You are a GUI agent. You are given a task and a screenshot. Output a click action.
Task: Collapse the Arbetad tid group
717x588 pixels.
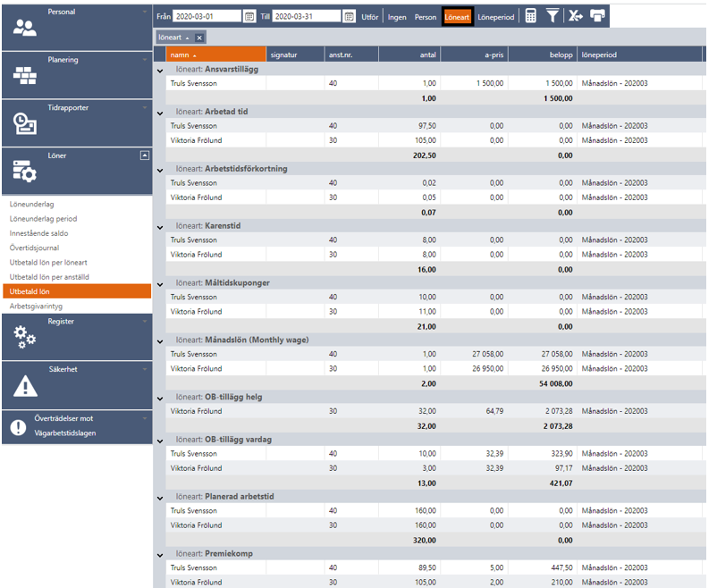click(x=160, y=113)
